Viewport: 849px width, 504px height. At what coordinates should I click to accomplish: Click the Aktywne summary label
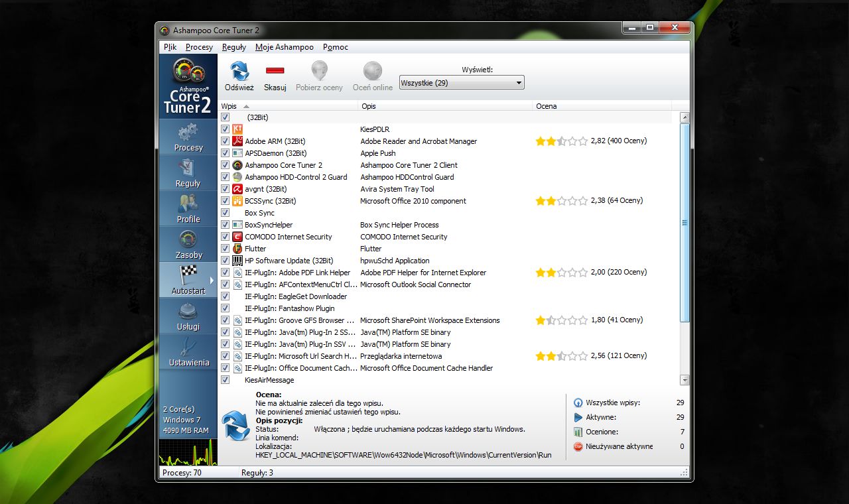coord(601,417)
